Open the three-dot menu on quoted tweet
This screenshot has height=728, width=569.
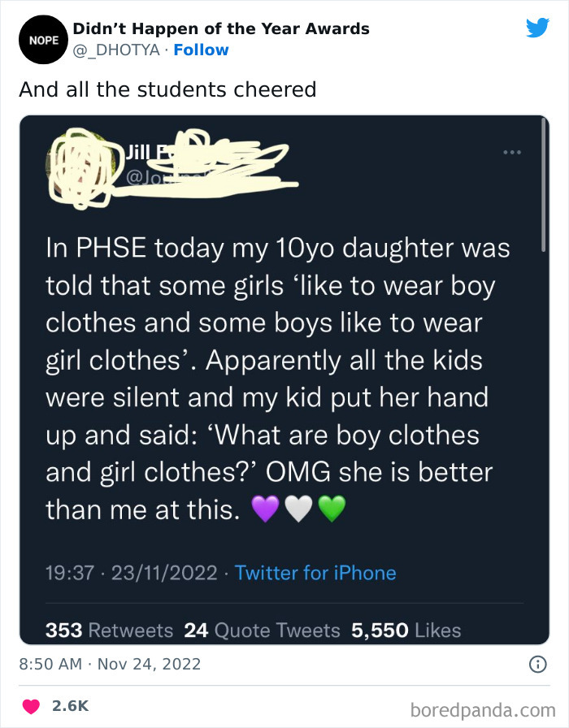click(x=512, y=152)
